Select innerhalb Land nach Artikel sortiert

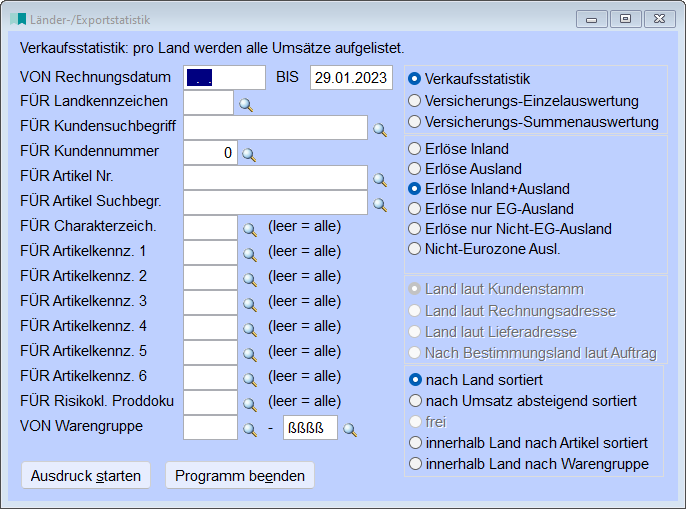528,442
